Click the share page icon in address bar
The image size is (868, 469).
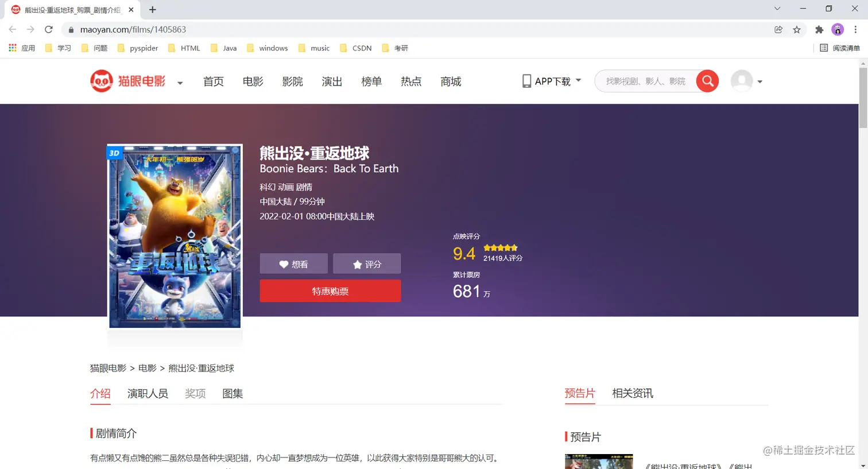(x=778, y=29)
